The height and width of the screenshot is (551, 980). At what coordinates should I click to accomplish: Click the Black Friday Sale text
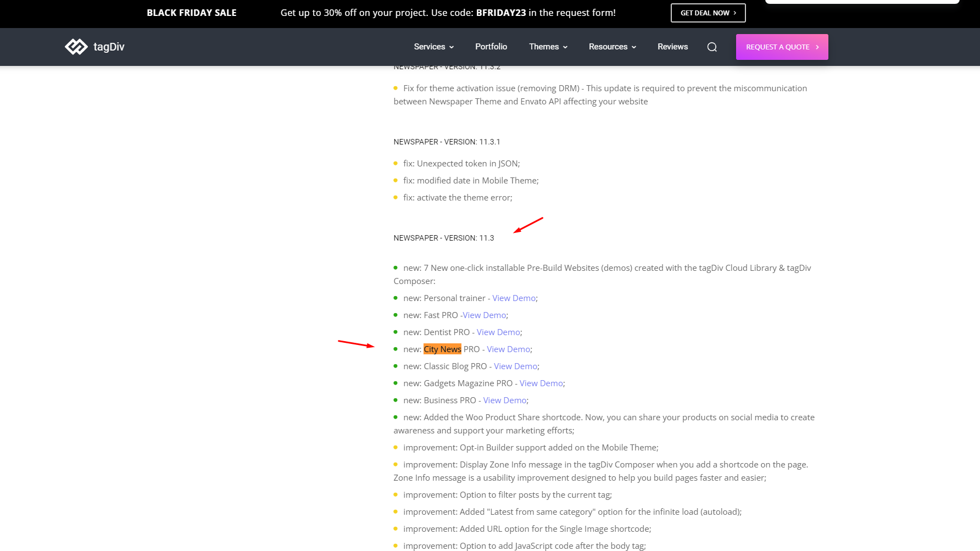(x=192, y=13)
